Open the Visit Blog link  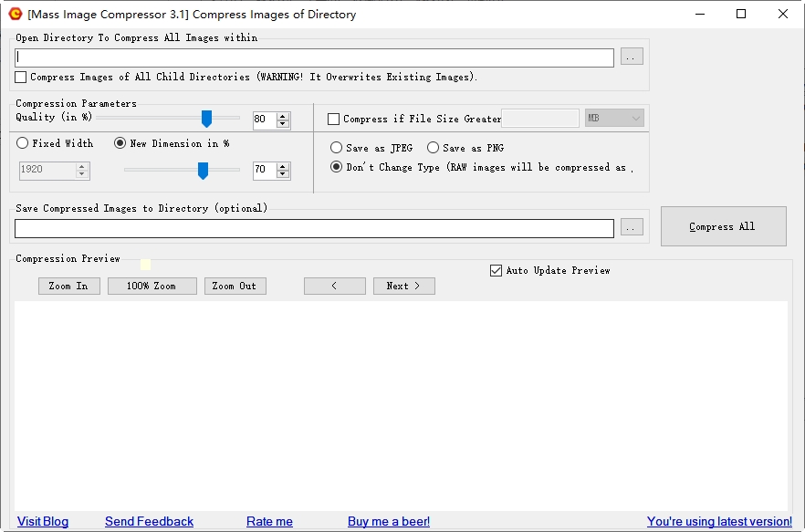point(42,521)
